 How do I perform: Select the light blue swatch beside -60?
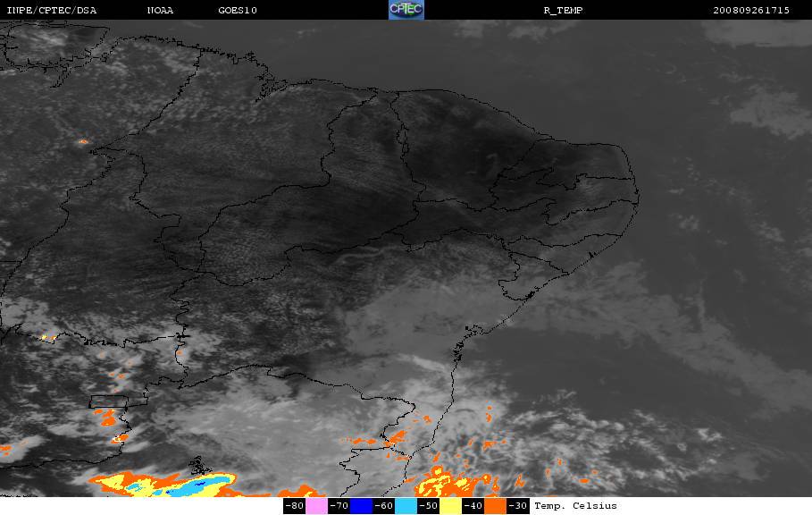click(x=406, y=506)
